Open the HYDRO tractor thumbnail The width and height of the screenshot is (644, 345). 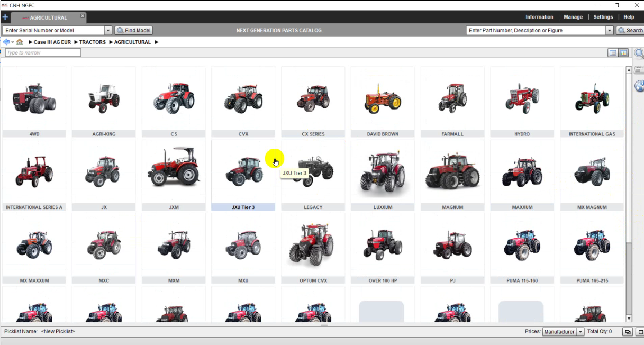(x=522, y=102)
